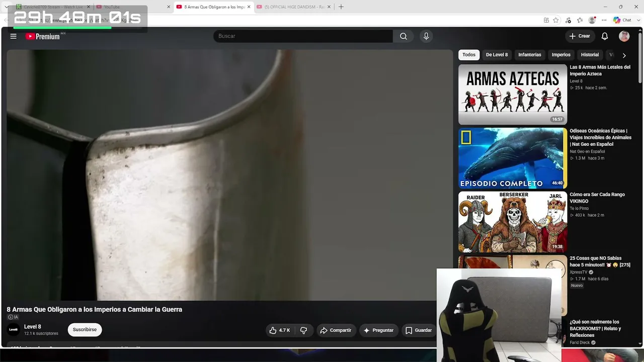Select the Todos filter chip
The width and height of the screenshot is (644, 362).
pos(469,55)
